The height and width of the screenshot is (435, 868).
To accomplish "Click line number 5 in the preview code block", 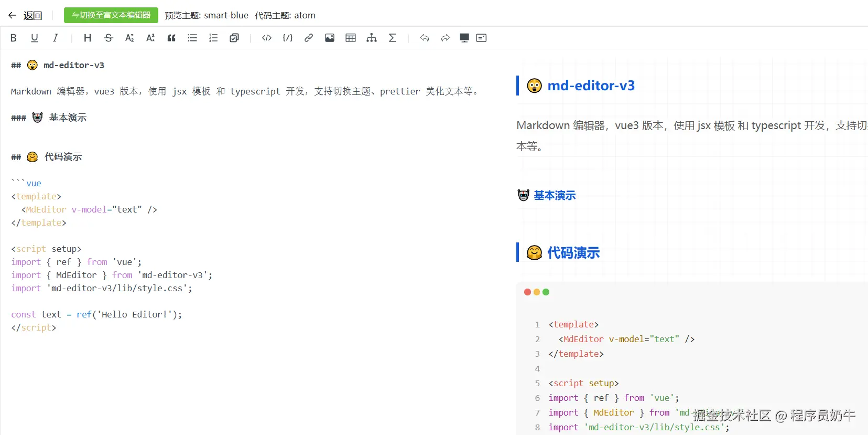I will [x=537, y=383].
